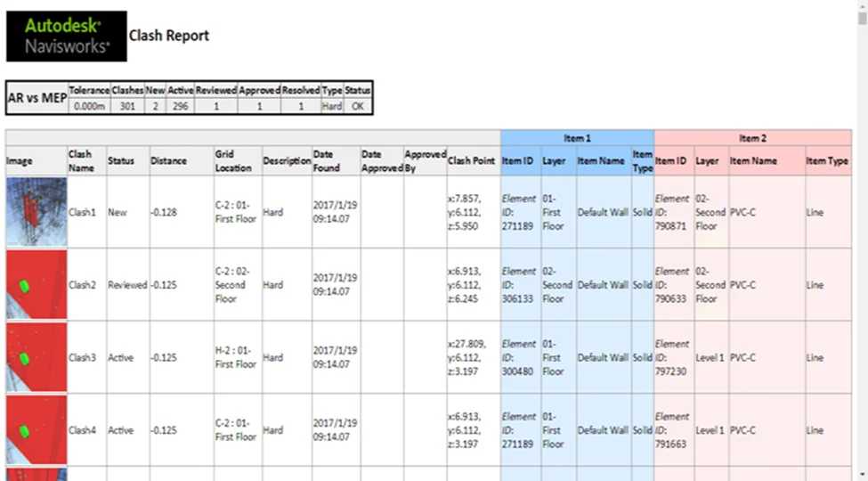This screenshot has height=481, width=868.
Task: Open the Clash2 thumbnail image
Action: pyautogui.click(x=37, y=284)
